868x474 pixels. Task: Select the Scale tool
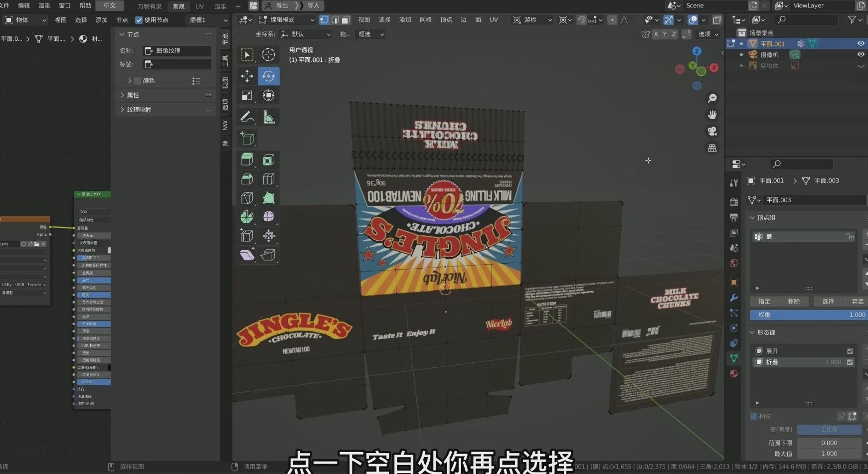(247, 95)
